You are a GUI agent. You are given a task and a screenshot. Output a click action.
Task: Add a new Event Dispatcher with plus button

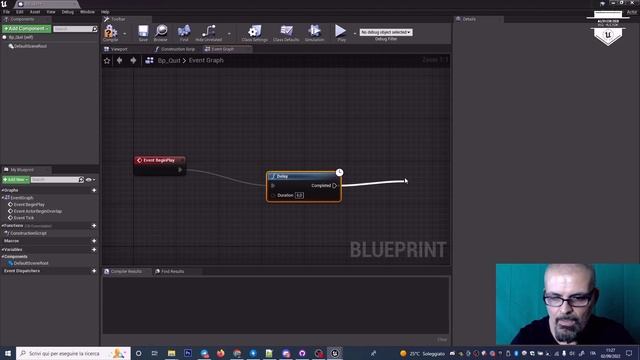(x=94, y=271)
